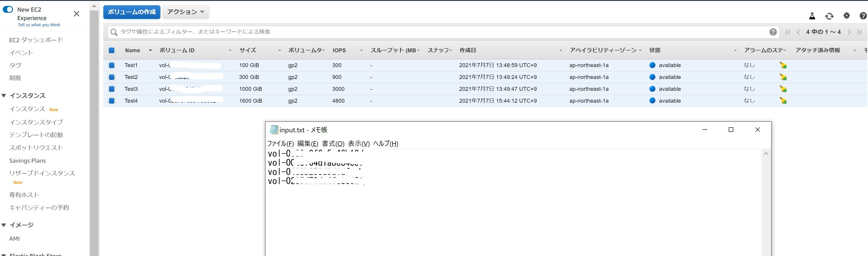This screenshot has height=256, width=868.
Task: Click the volume search filter field
Action: pyautogui.click(x=438, y=32)
